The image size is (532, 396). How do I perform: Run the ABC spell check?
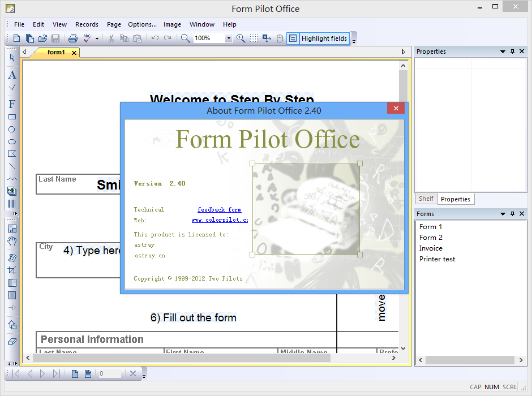(88, 38)
